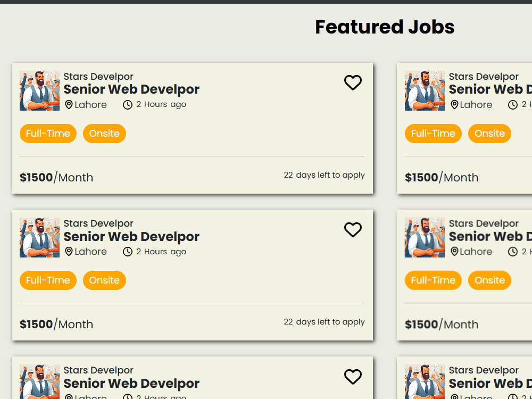Screen dimensions: 532x399
Task: Open Senior Web Develpor title in middle-left card
Action: [x=131, y=237]
